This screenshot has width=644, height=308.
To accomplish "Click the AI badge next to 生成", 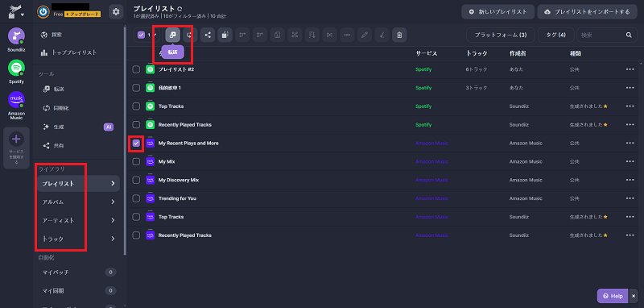I will click(109, 127).
